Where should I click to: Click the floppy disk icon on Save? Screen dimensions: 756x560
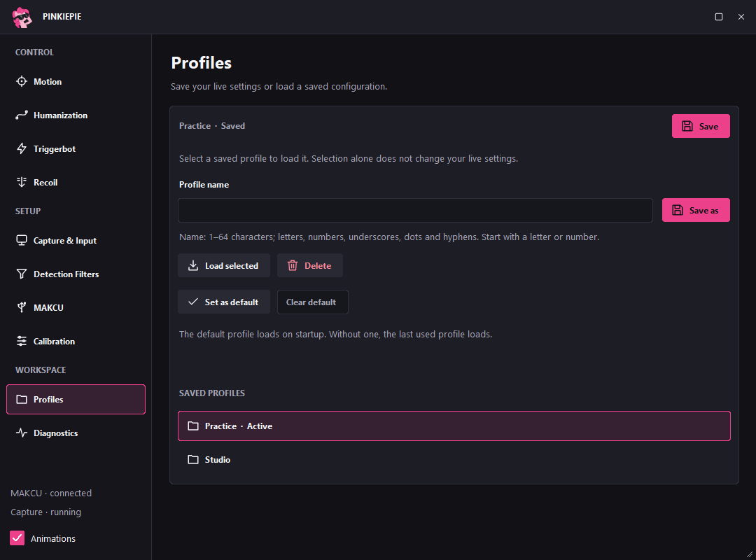pyautogui.click(x=687, y=127)
